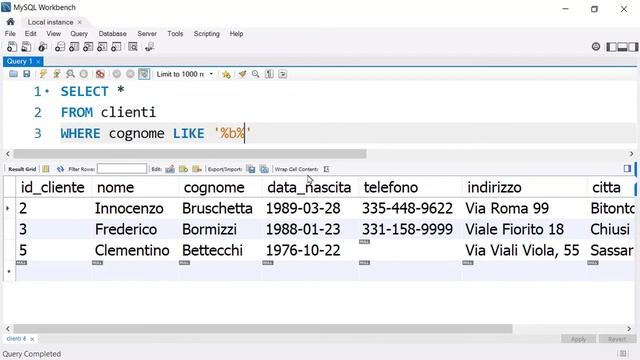Viewport: 640px width, 360px height.
Task: Open the View menu
Action: (53, 33)
